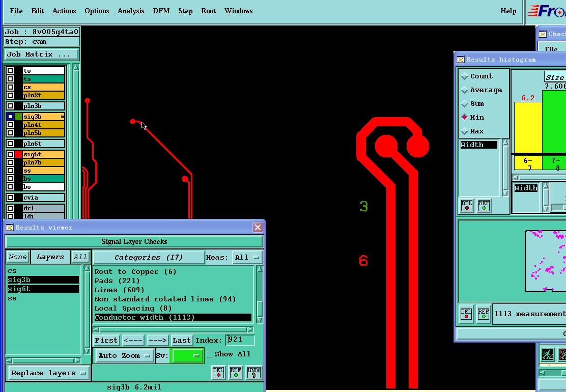Click the REF icon under the histogram Width list
The image size is (566, 392).
[484, 205]
